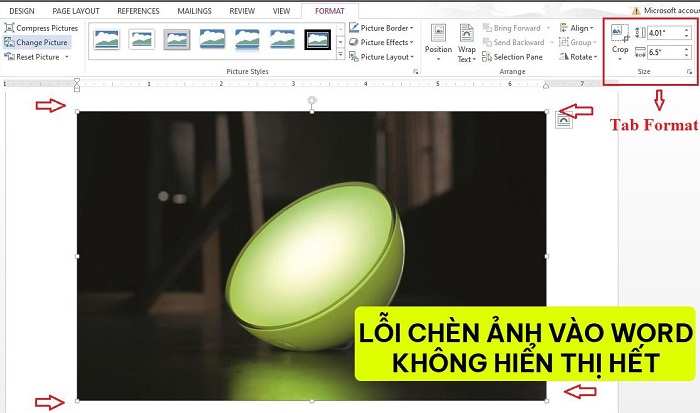The image size is (700, 413).
Task: Increase the picture height with spinner
Action: click(x=687, y=30)
